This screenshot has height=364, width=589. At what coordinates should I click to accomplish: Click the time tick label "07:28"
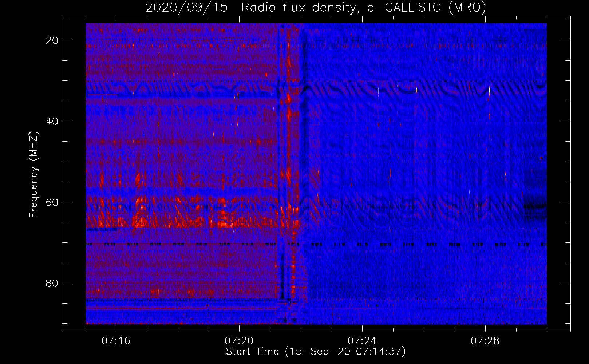(485, 341)
